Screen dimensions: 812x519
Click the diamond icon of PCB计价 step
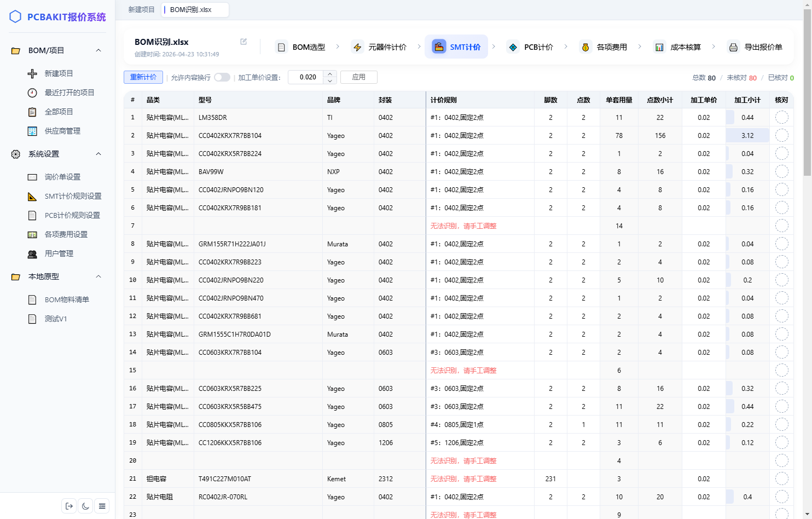point(513,47)
